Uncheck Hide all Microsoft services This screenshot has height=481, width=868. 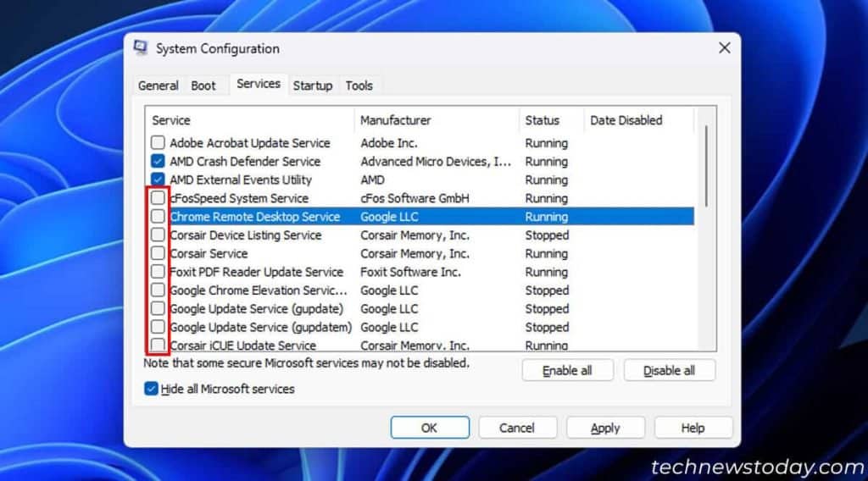(151, 389)
